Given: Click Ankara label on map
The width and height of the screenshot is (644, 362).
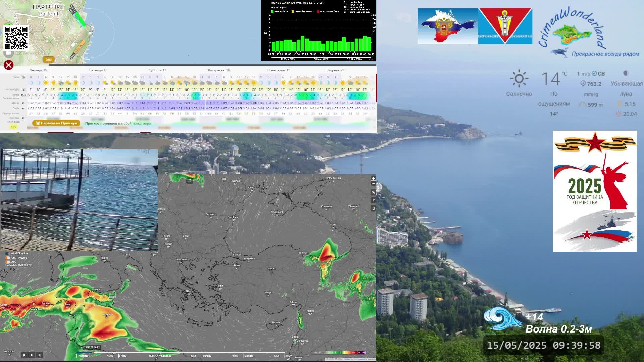Looking at the screenshot, I should (x=271, y=268).
